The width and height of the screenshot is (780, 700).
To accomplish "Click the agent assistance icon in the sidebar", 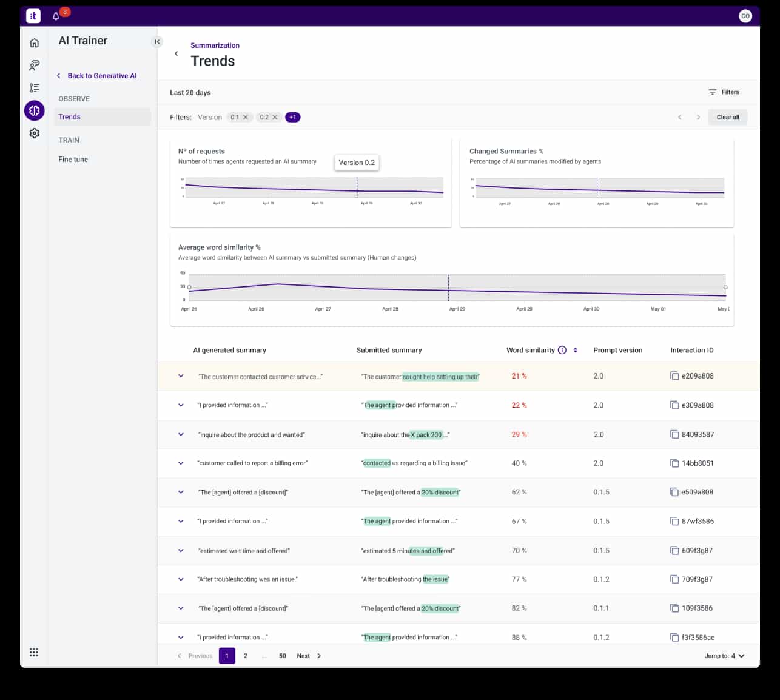I will pos(34,65).
